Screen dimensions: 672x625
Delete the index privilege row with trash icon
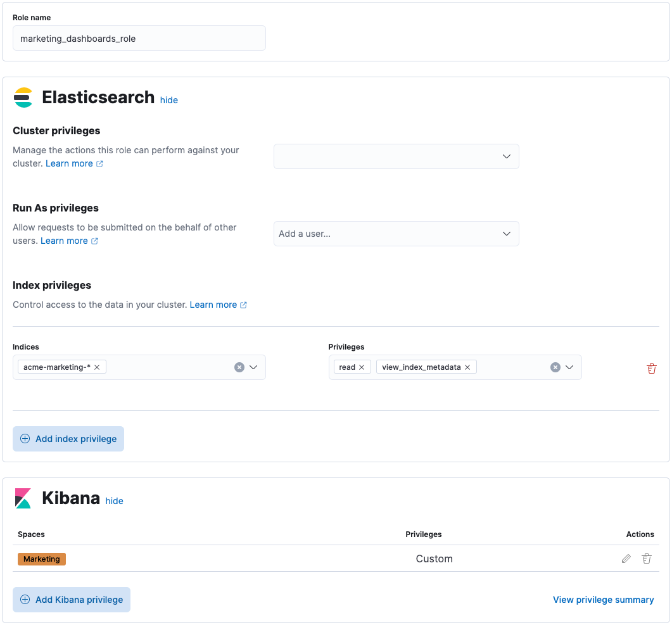pos(652,367)
